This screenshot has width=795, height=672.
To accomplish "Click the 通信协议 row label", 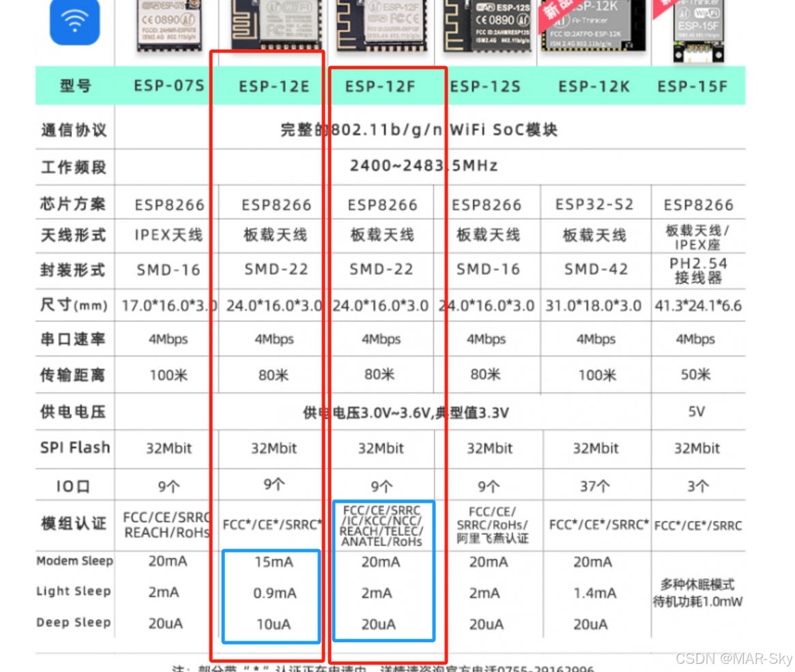I will pos(74,130).
